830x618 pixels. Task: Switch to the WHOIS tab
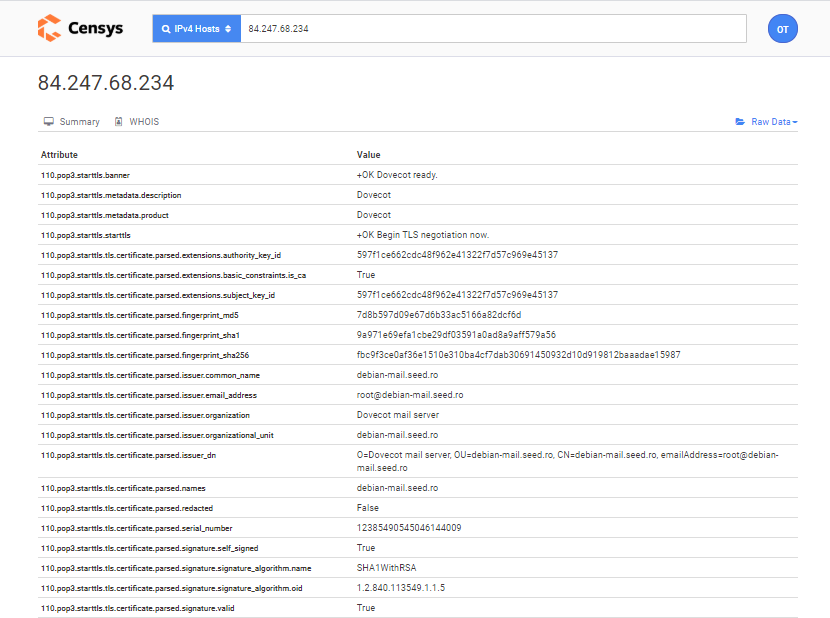143,122
